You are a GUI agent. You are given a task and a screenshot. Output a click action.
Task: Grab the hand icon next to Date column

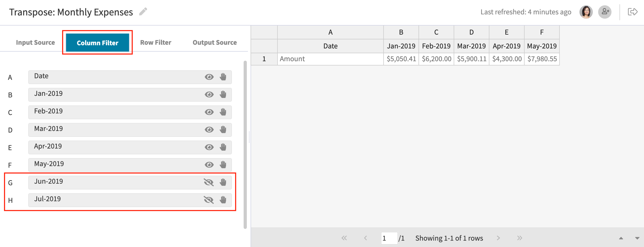pyautogui.click(x=223, y=77)
